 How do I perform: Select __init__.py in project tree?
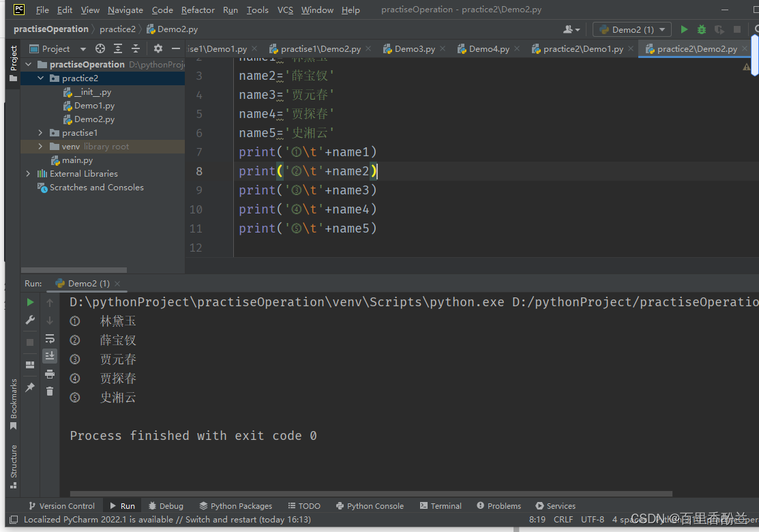[x=93, y=92]
